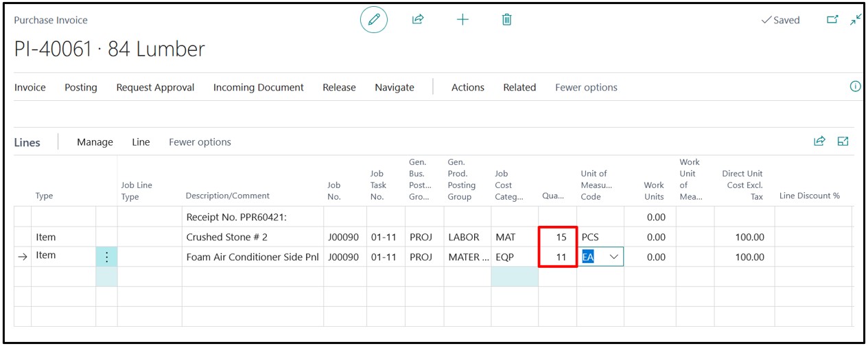868x346 pixels.
Task: Expand the Lines section to full view
Action: tap(843, 141)
